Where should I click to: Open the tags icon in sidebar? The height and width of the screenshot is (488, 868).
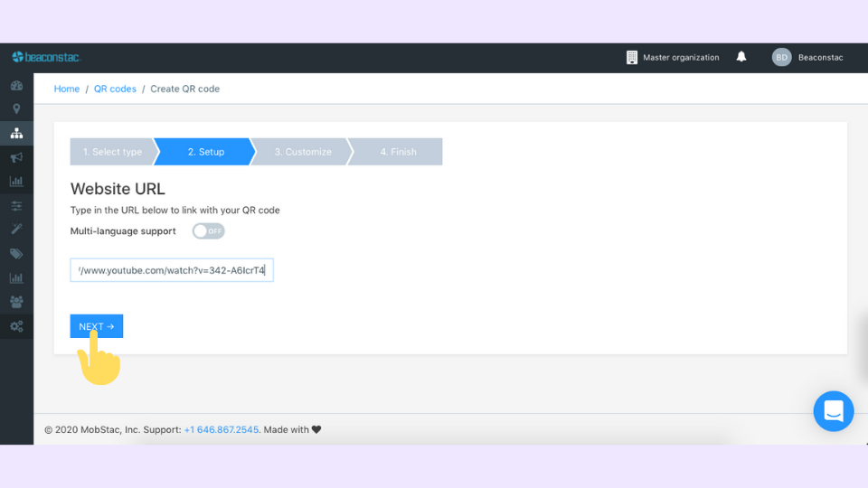coord(16,253)
